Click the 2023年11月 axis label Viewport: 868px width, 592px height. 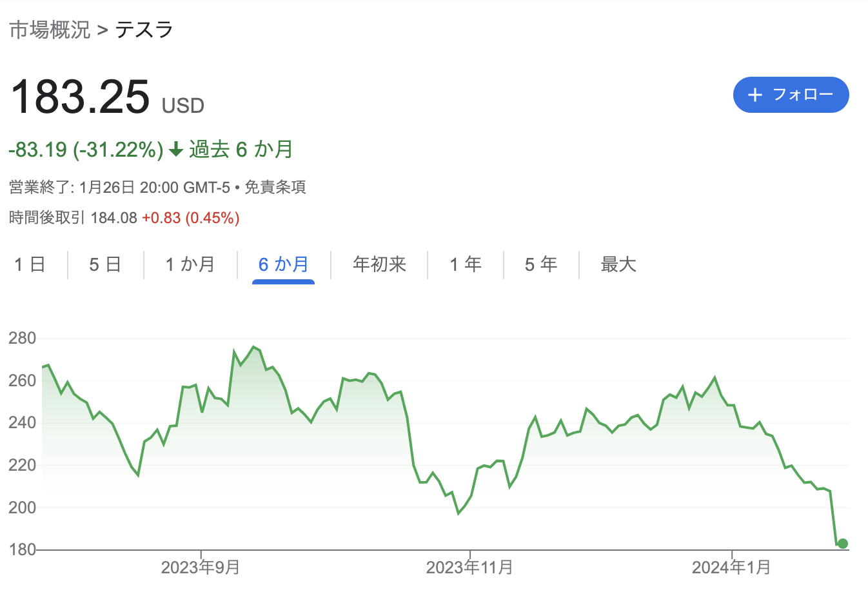469,567
